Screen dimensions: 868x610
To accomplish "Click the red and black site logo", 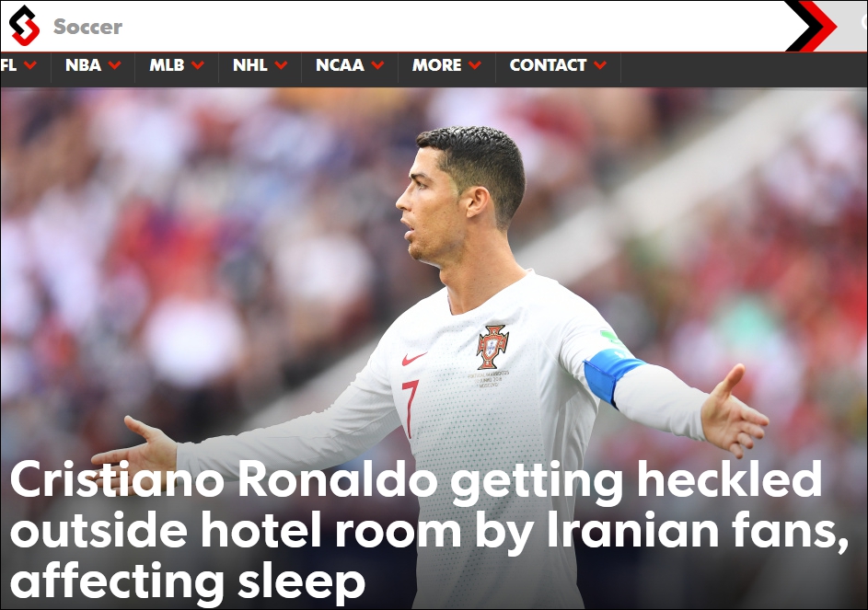I will (x=24, y=26).
